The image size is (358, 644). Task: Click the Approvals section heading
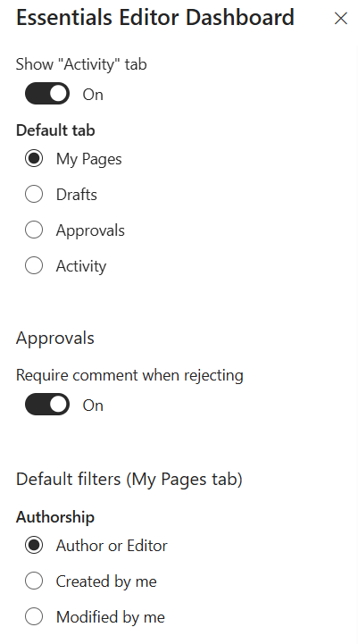(55, 339)
